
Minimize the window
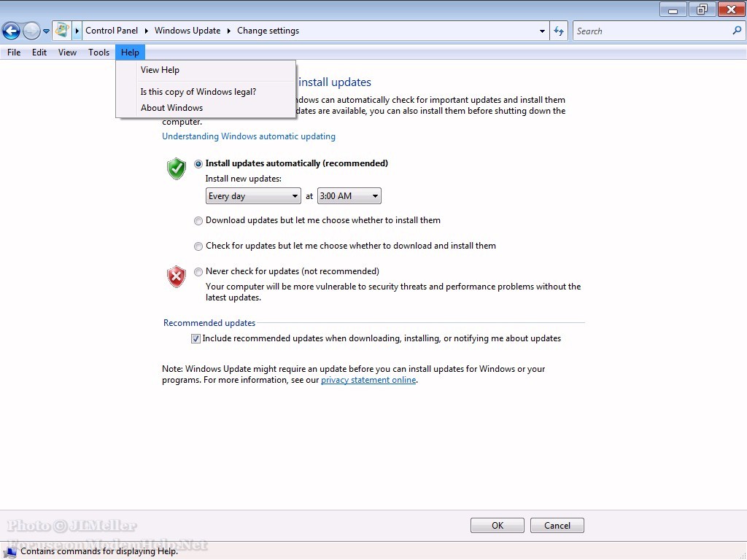[x=673, y=10]
